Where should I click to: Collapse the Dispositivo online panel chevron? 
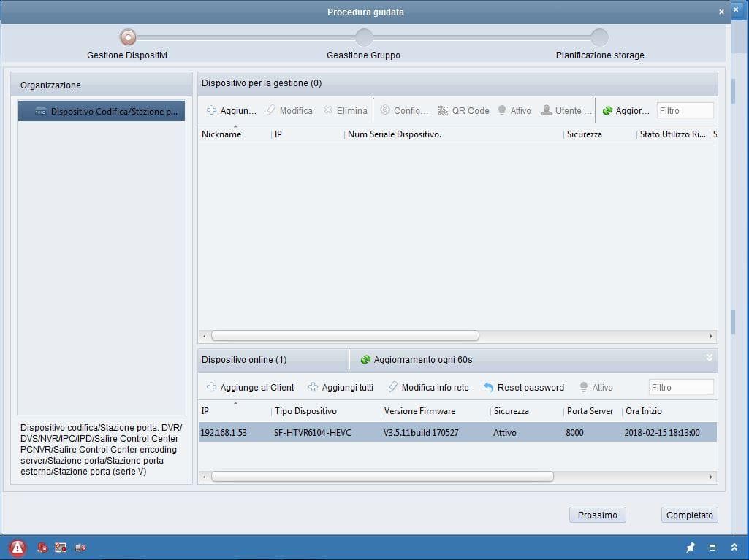pos(708,358)
